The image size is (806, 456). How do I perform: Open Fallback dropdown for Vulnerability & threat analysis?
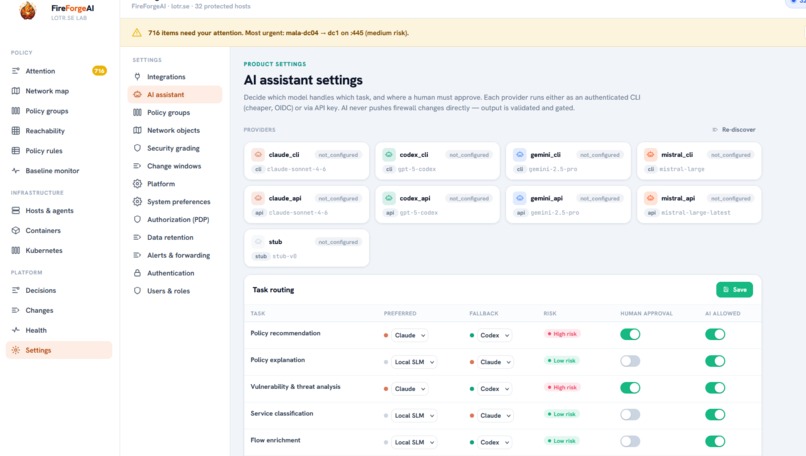click(x=494, y=389)
